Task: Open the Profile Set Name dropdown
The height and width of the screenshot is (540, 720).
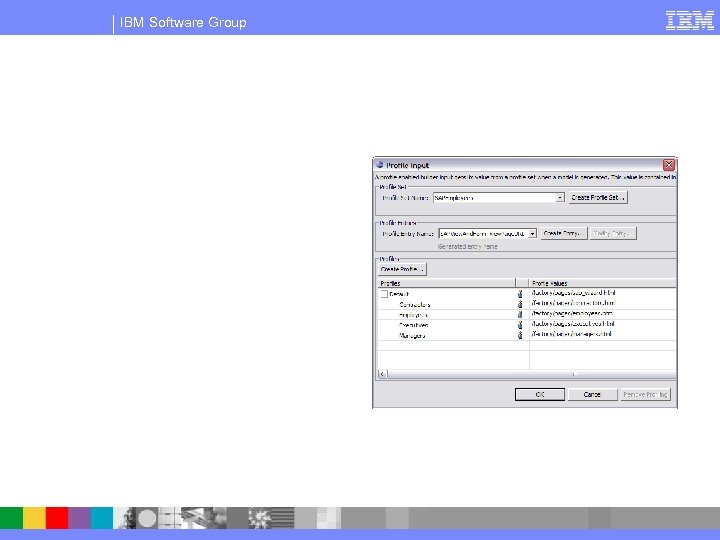Action: (560, 197)
